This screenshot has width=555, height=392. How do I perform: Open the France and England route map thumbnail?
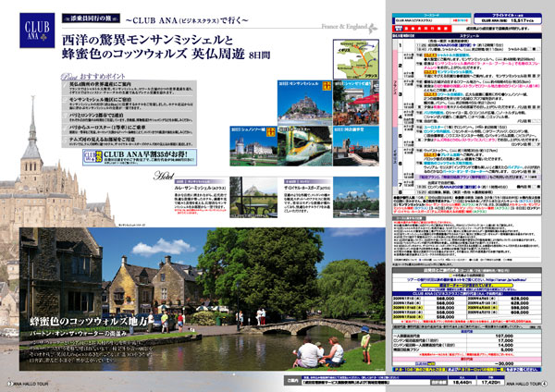[356, 59]
